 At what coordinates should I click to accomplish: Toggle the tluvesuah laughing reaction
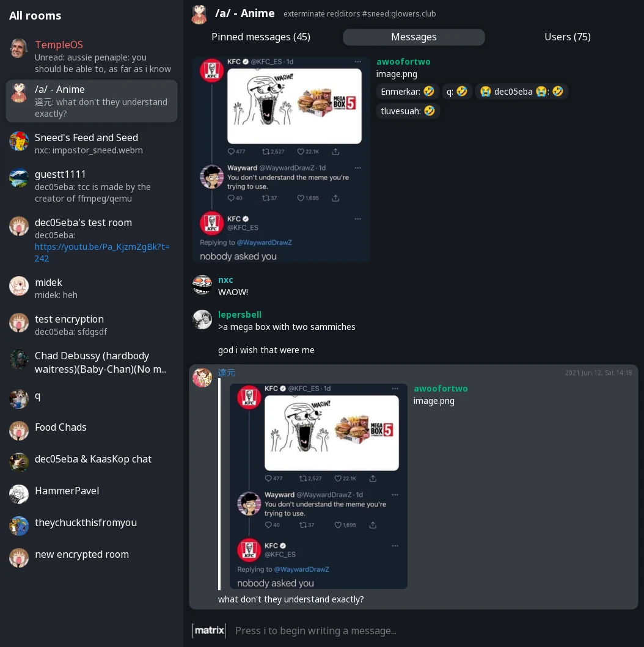coord(408,111)
